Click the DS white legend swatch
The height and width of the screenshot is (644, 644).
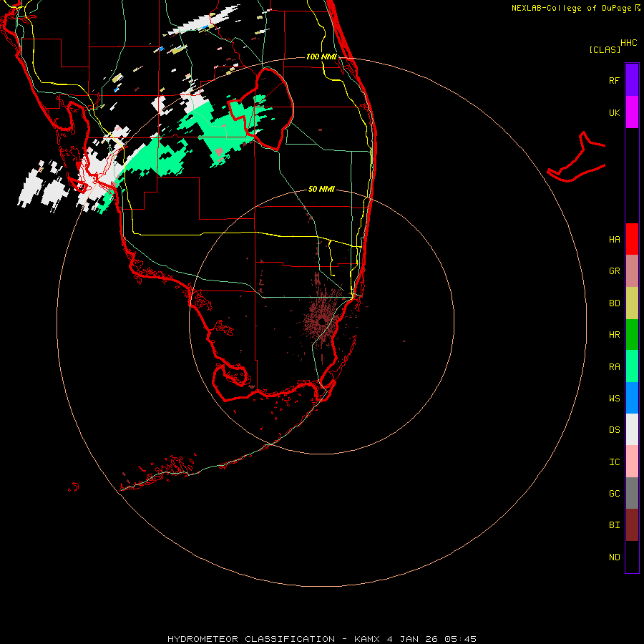(632, 429)
